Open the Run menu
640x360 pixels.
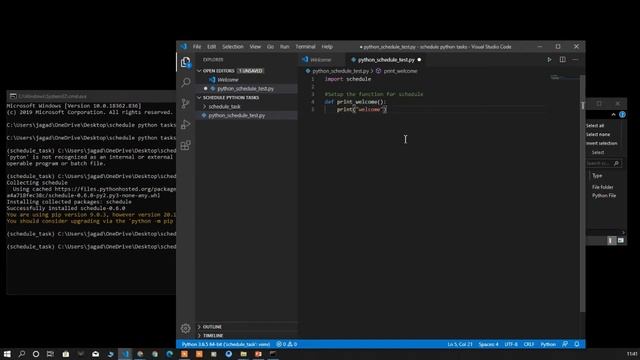284,47
